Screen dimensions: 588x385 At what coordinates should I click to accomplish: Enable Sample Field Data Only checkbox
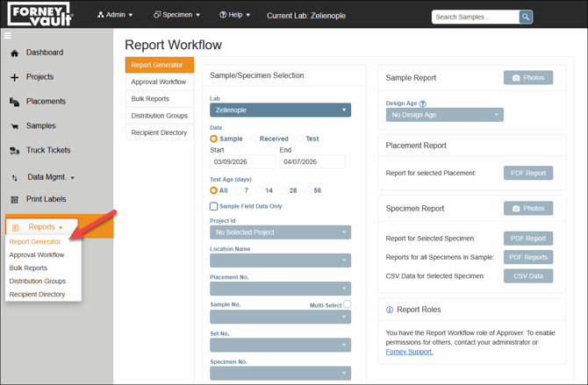click(213, 206)
